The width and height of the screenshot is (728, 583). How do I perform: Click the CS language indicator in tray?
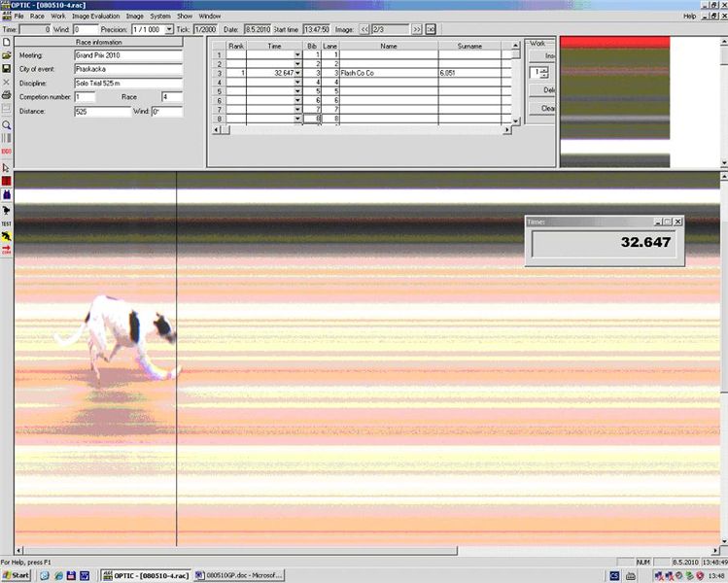click(x=614, y=575)
